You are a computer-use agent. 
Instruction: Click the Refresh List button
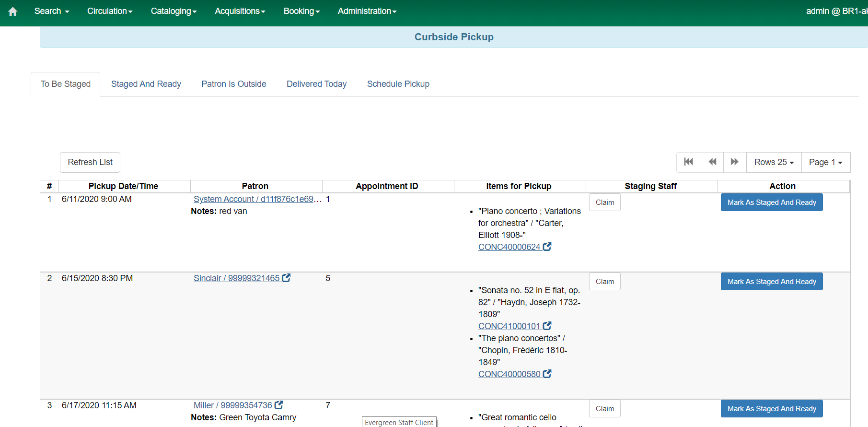(x=90, y=162)
